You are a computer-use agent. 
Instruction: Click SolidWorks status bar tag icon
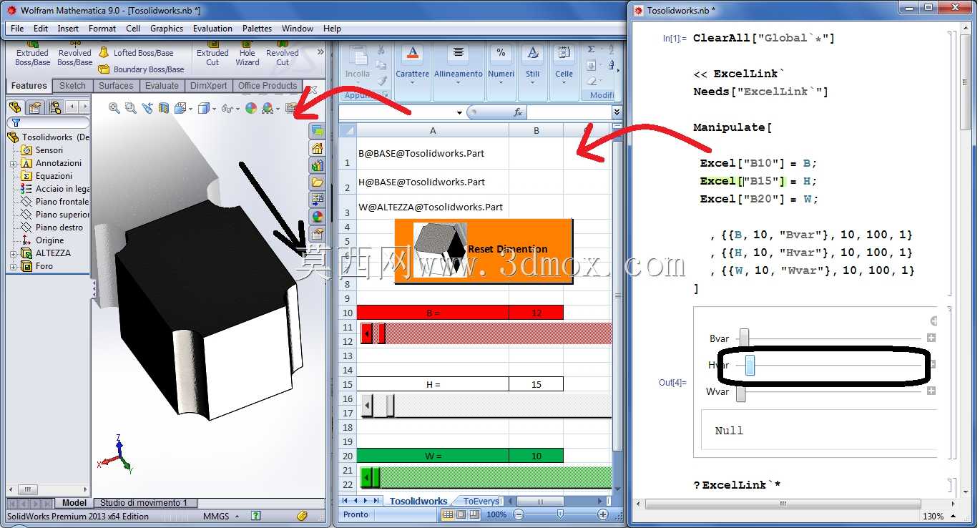[302, 515]
